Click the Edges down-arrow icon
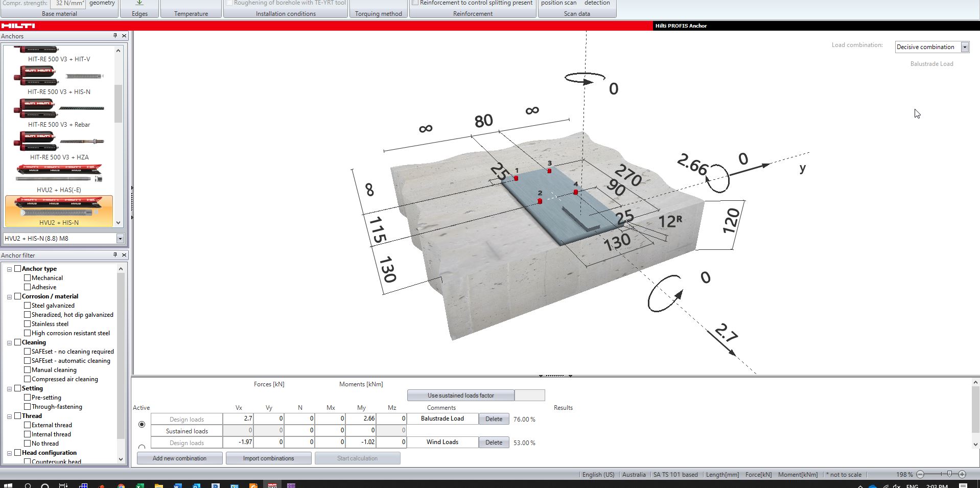 click(x=139, y=3)
